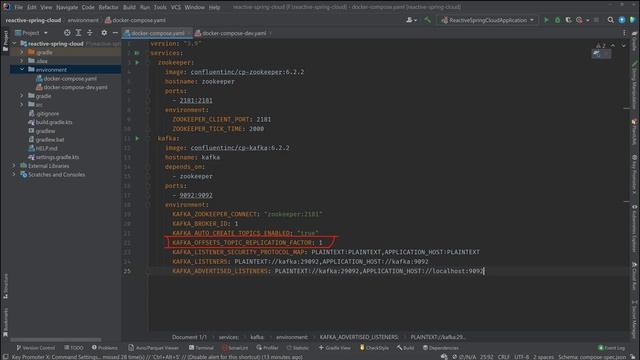Run kafka service gutter arrow
This screenshot has height=360, width=640.
[x=137, y=138]
